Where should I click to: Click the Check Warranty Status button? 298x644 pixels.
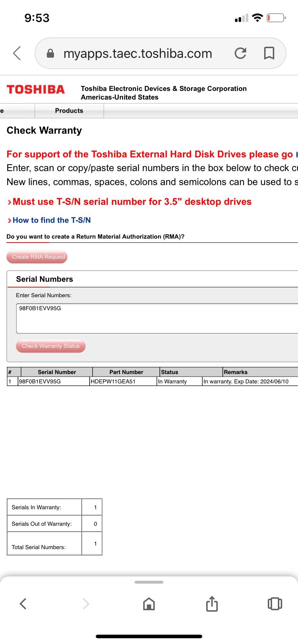tap(51, 346)
